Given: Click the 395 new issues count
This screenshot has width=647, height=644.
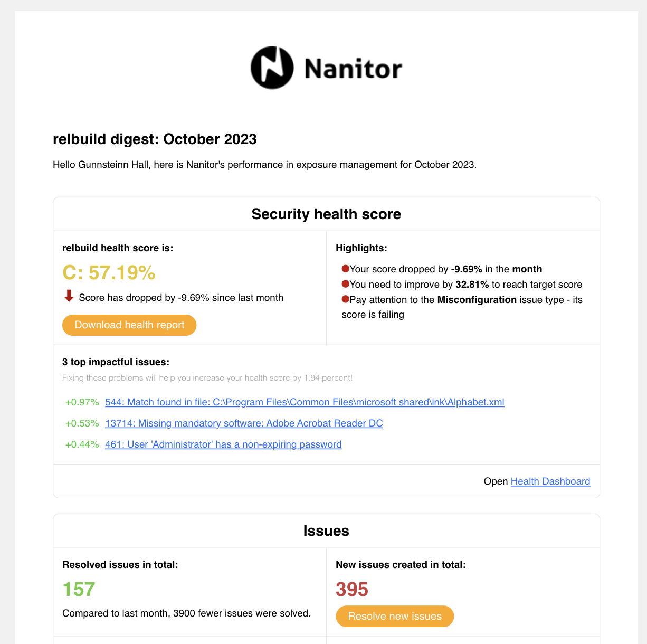Looking at the screenshot, I should [352, 589].
